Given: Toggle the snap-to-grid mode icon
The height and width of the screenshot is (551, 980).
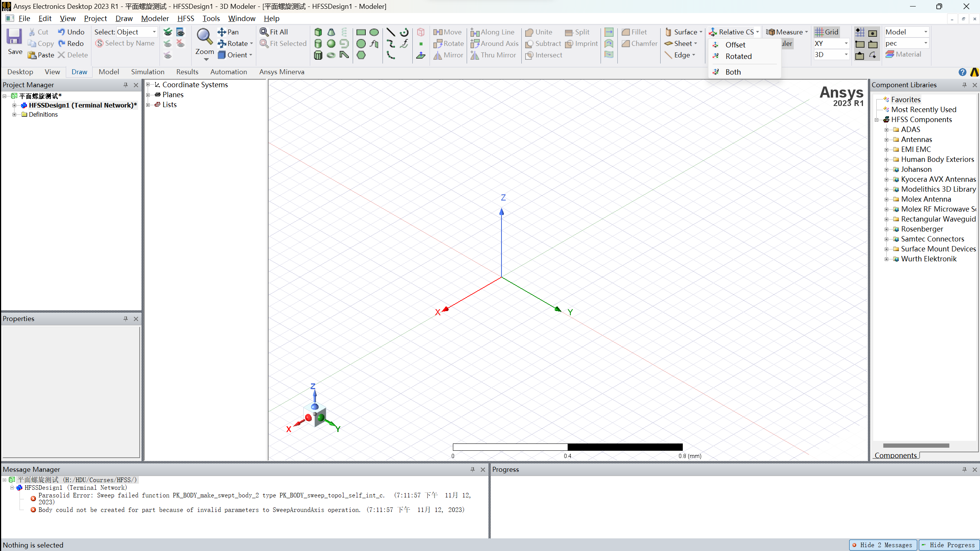Looking at the screenshot, I should click(x=860, y=32).
